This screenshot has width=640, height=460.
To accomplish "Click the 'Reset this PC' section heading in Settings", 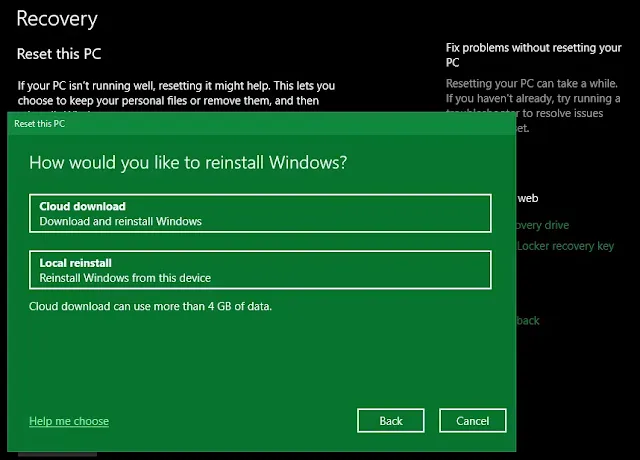I will 59,54.
